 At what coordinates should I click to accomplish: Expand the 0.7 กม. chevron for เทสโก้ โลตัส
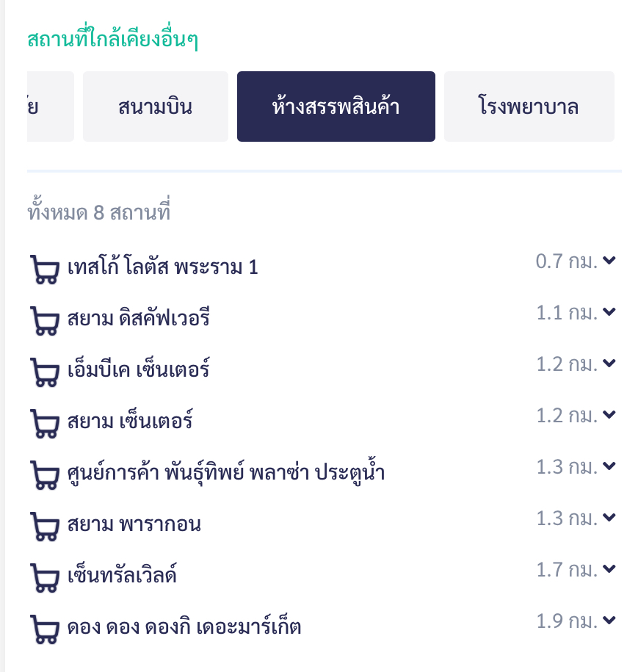[x=609, y=261]
